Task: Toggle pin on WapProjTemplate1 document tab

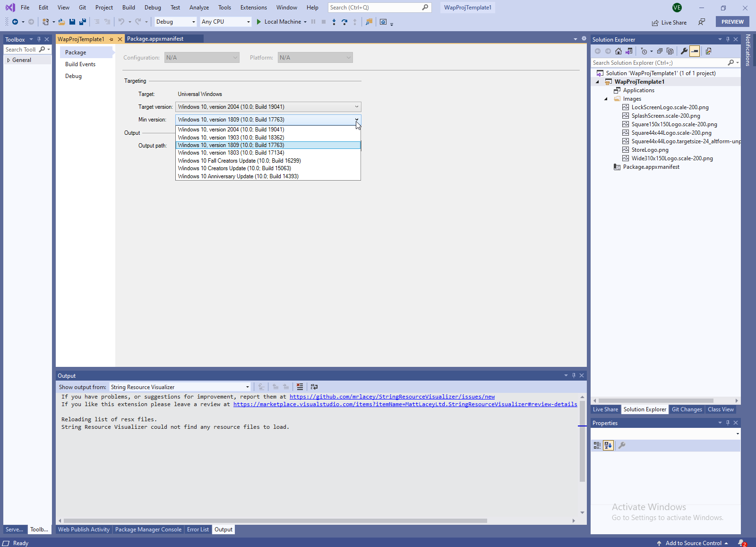Action: (x=112, y=39)
